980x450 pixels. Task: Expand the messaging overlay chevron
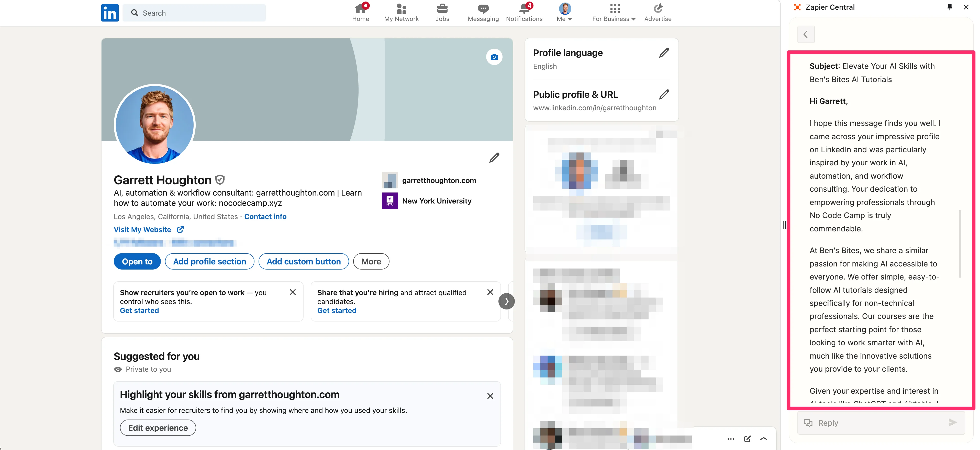coord(764,438)
